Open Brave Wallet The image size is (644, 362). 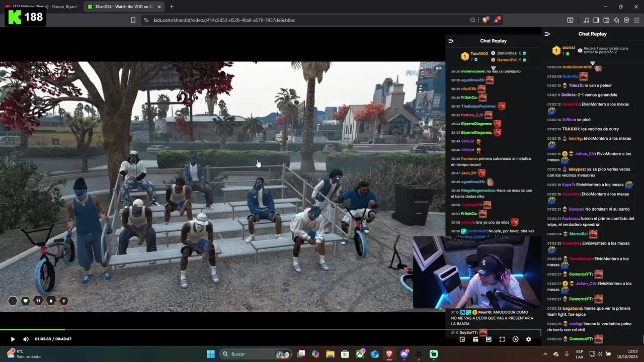tap(606, 20)
